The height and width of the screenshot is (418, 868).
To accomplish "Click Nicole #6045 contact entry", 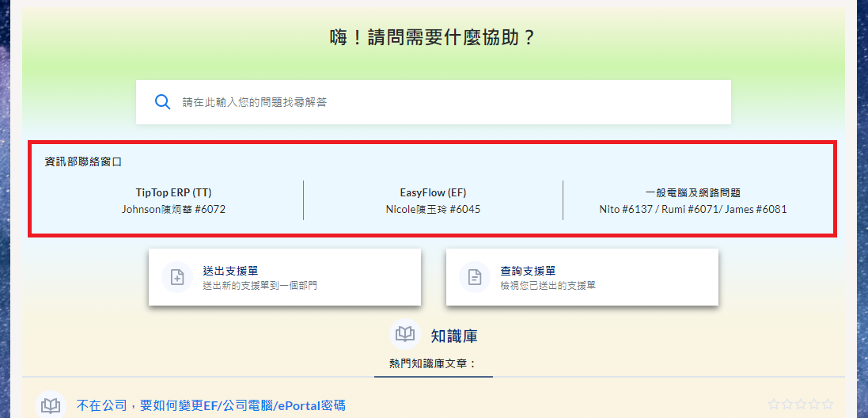I will pyautogui.click(x=433, y=210).
